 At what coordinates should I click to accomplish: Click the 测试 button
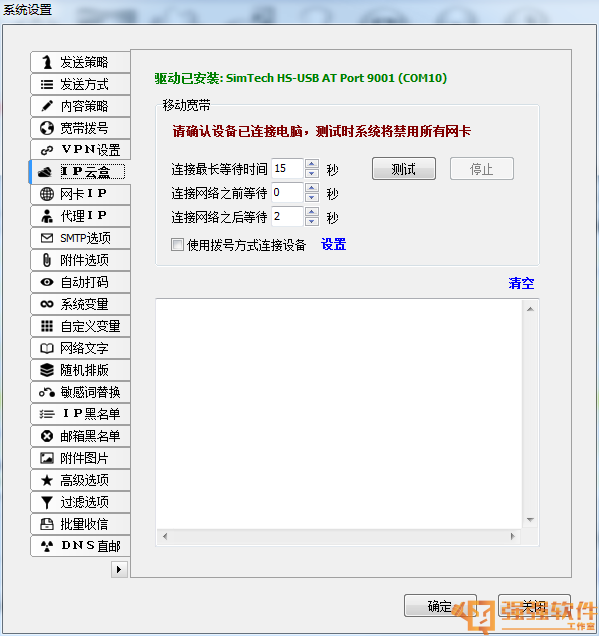pyautogui.click(x=404, y=169)
